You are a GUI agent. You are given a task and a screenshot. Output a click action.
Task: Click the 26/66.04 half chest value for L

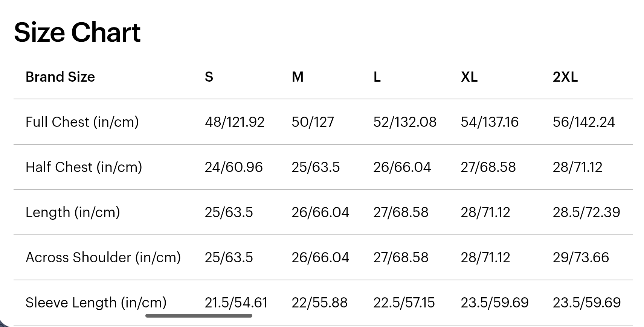(x=402, y=167)
